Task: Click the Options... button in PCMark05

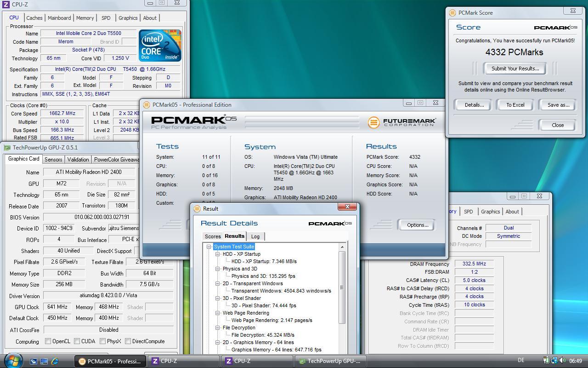Action: (418, 225)
